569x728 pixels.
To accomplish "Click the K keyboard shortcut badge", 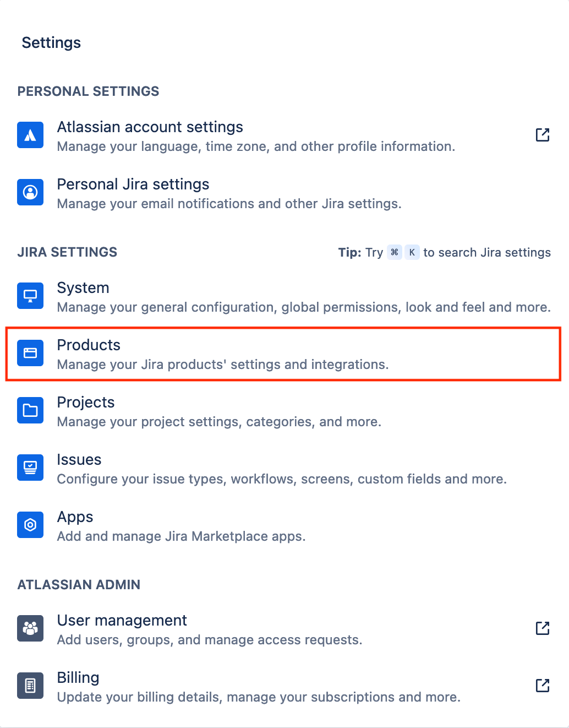I will [411, 252].
